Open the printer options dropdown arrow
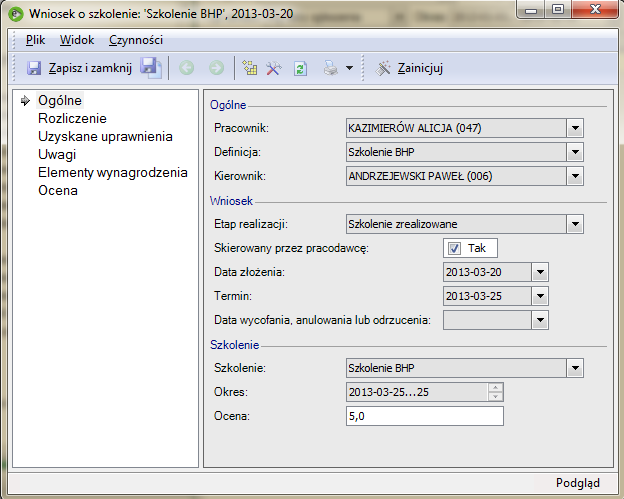 click(349, 68)
